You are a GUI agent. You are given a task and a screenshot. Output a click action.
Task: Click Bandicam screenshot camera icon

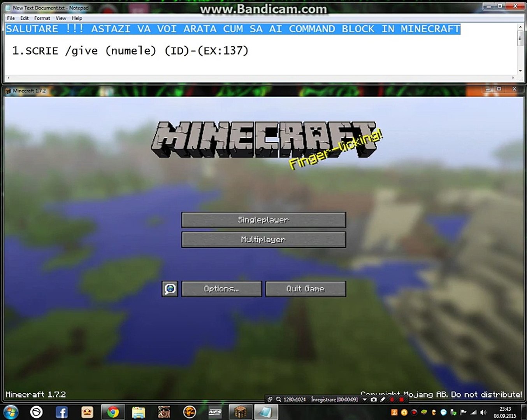[374, 399]
